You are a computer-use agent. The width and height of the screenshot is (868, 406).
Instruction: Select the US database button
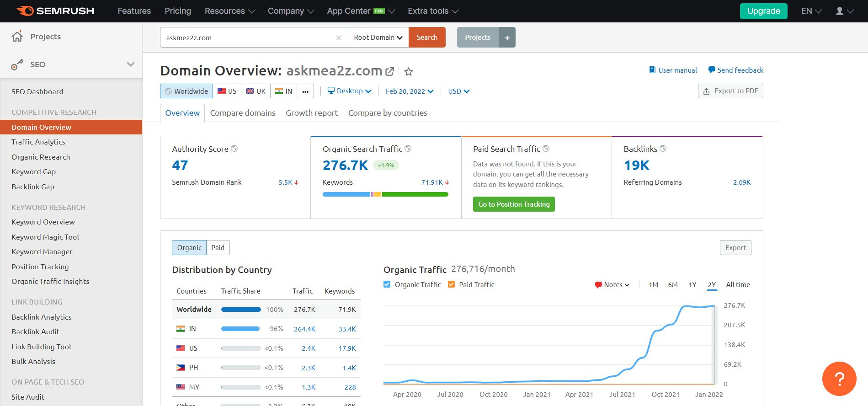[227, 91]
